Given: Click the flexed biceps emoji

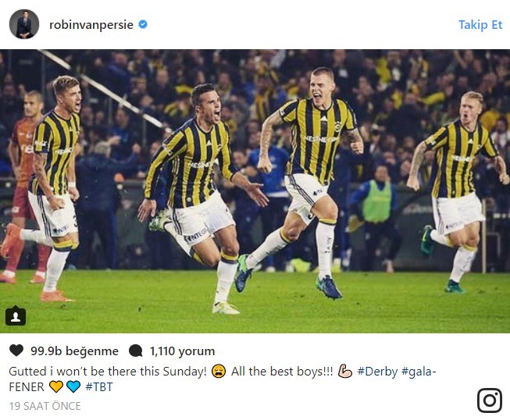Looking at the screenshot, I should [x=345, y=372].
